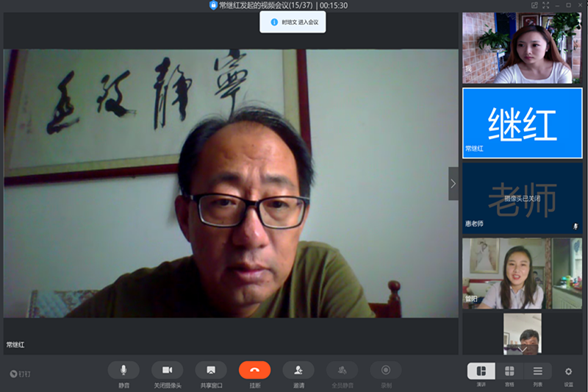588x392 pixels.
Task: Click the pop-out window icon in title bar
Action: [534, 5]
